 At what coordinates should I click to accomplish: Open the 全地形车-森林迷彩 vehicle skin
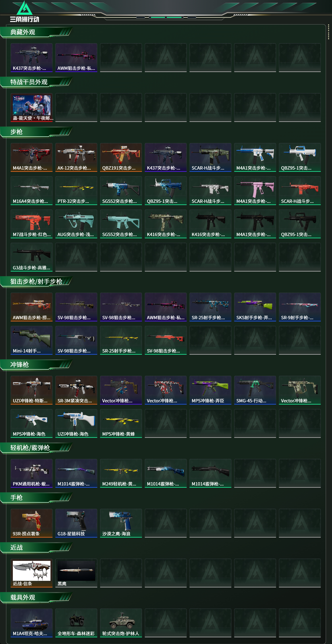(x=76, y=623)
